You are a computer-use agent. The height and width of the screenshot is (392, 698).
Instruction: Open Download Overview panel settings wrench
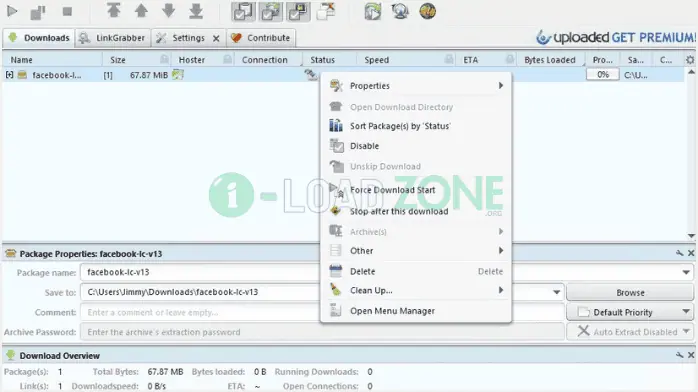[x=679, y=355]
